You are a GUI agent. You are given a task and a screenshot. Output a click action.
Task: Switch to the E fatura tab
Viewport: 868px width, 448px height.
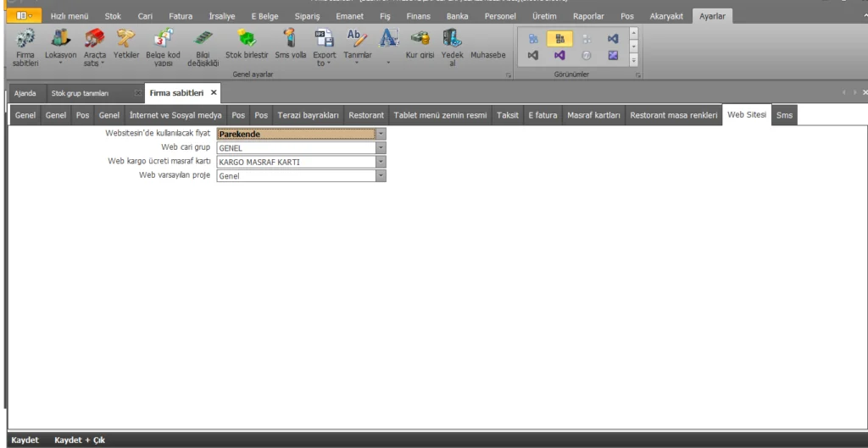tap(542, 115)
